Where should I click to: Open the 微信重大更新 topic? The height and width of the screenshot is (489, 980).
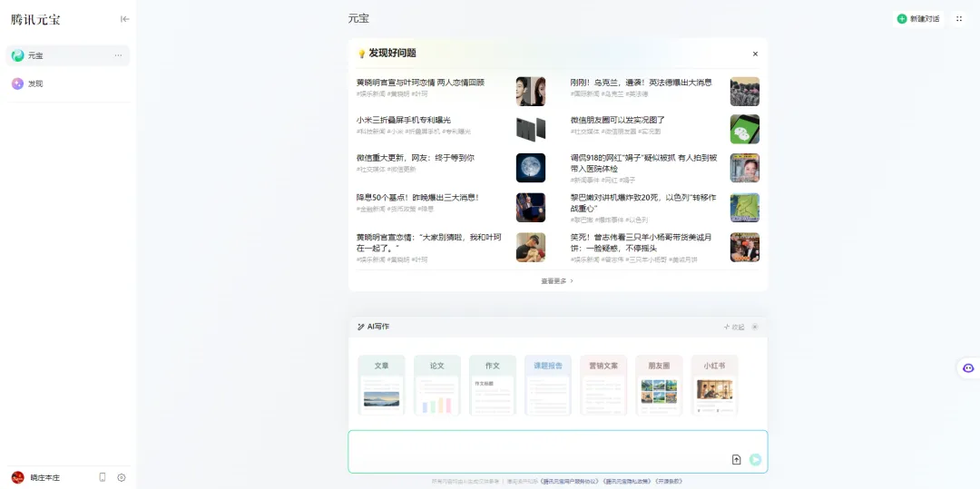[x=415, y=157]
